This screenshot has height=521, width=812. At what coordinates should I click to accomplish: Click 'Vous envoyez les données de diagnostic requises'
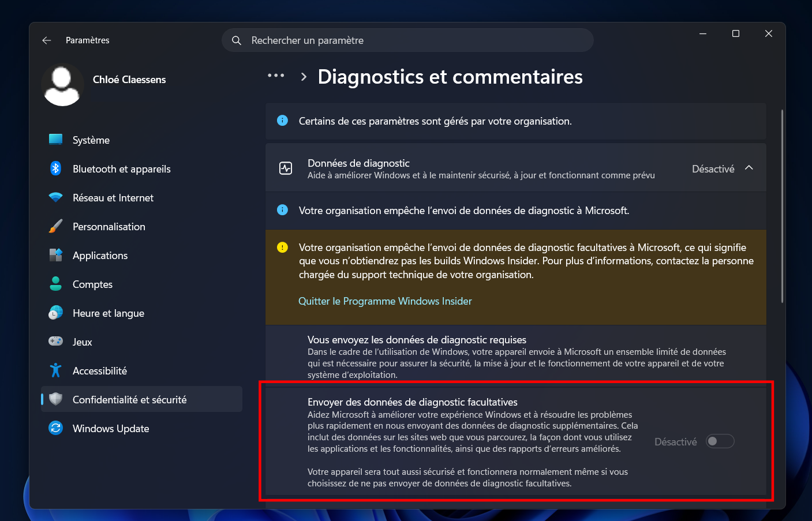[417, 340]
